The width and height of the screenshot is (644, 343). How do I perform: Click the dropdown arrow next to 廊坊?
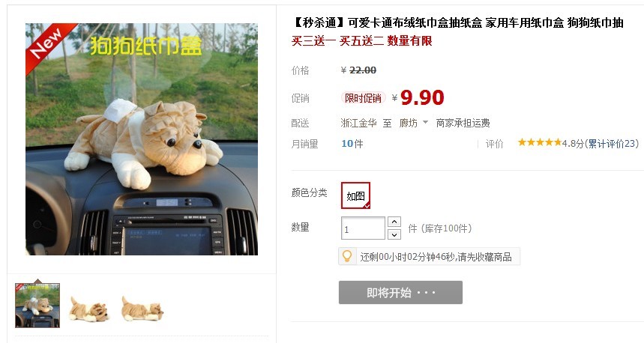tap(426, 122)
